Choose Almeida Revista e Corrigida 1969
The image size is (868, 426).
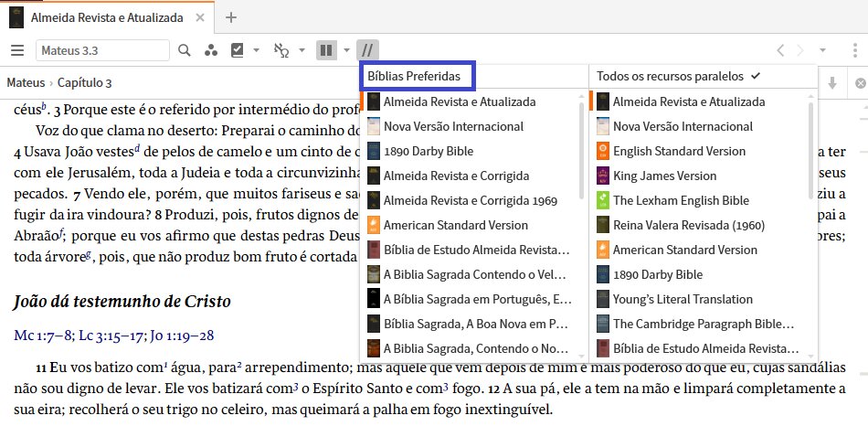point(471,200)
